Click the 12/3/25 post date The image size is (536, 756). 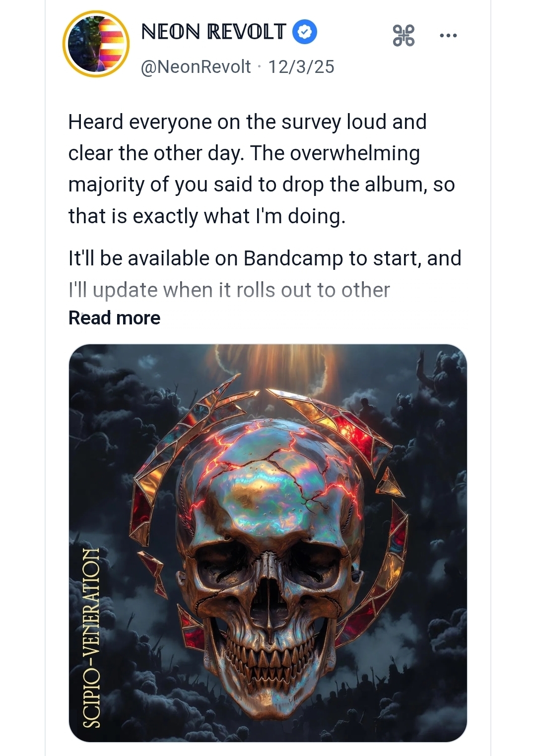(x=301, y=67)
